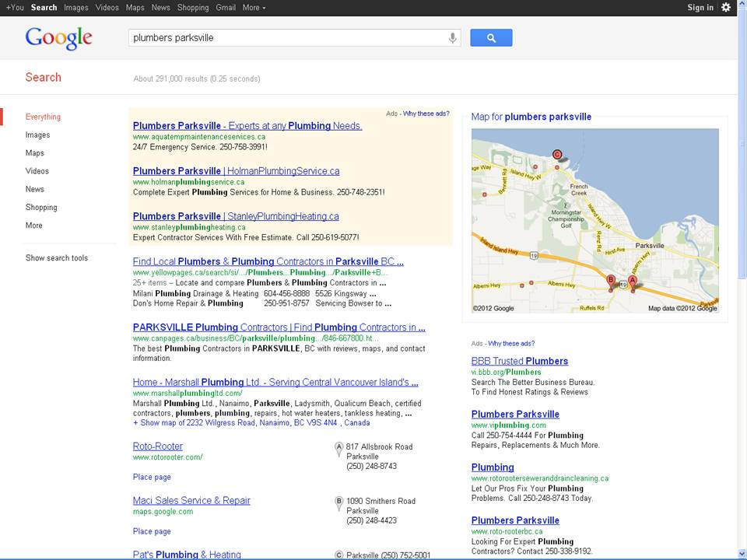Click Why these ads in right column
747x560 pixels.
(511, 343)
